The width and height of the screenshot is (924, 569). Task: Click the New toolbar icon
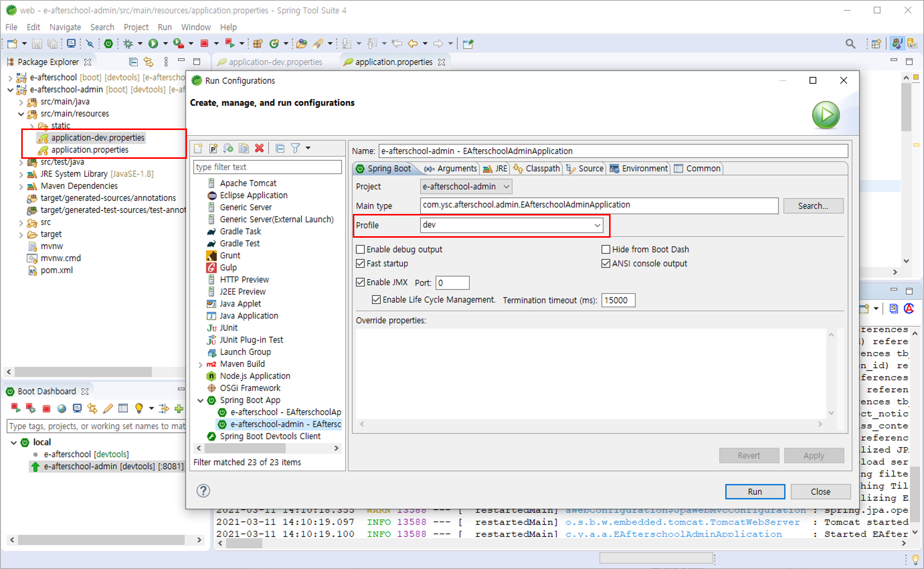click(13, 43)
